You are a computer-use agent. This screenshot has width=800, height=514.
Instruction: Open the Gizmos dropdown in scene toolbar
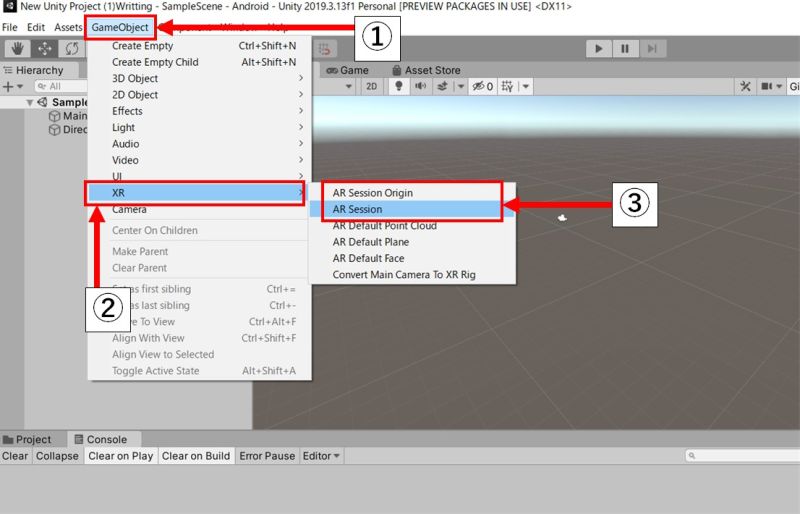point(794,86)
